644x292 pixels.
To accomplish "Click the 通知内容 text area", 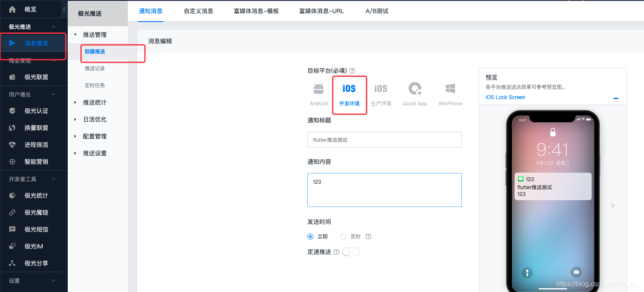I will tap(384, 190).
